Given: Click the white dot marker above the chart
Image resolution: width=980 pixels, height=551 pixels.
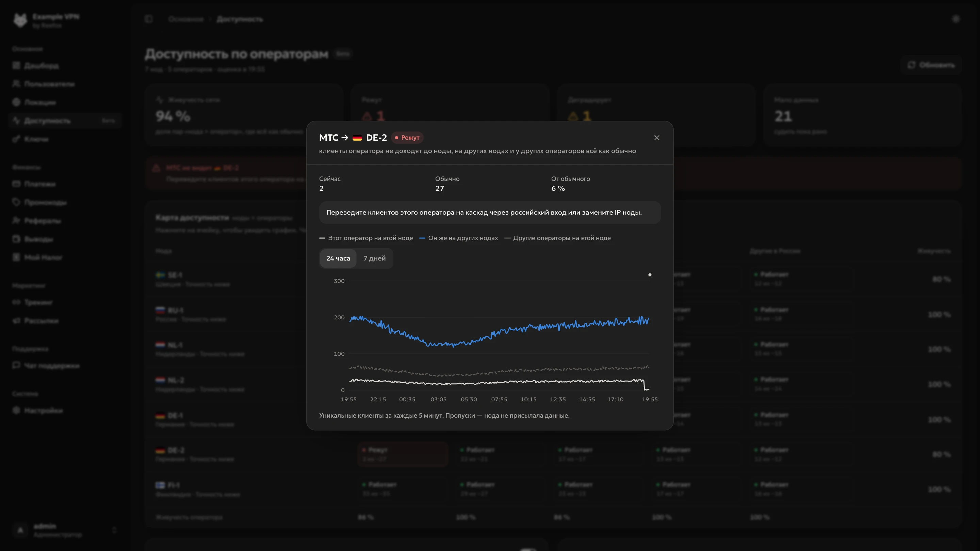Looking at the screenshot, I should pyautogui.click(x=650, y=274).
